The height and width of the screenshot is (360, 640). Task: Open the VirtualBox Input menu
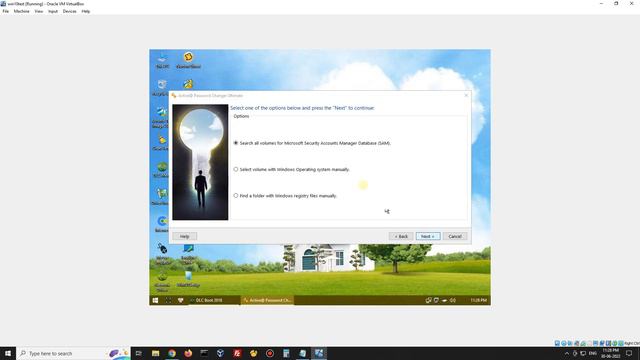coord(53,11)
